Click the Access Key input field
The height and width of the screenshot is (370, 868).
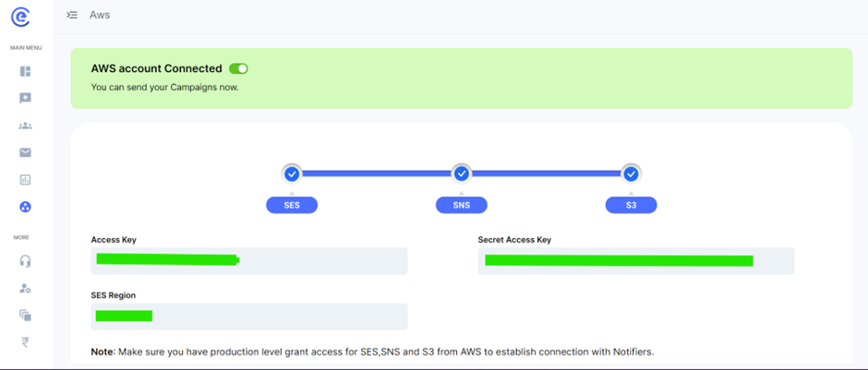pyautogui.click(x=249, y=261)
